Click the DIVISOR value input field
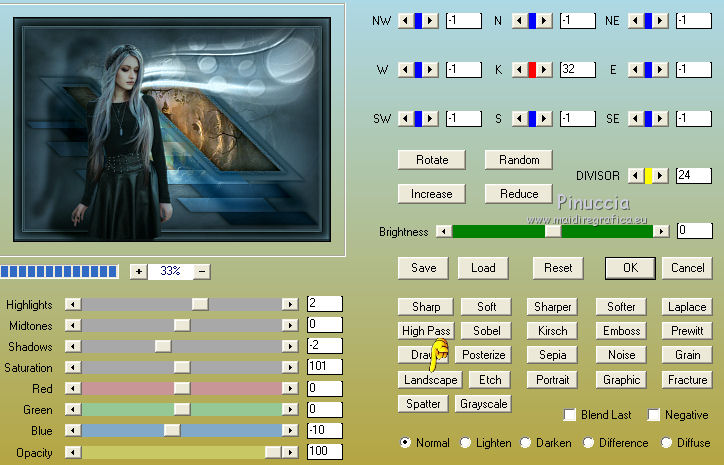 pos(694,175)
